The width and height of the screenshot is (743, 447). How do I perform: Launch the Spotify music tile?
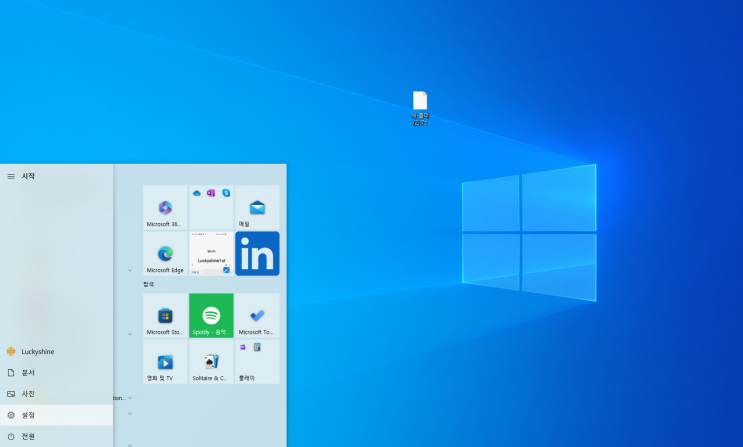[x=211, y=316]
